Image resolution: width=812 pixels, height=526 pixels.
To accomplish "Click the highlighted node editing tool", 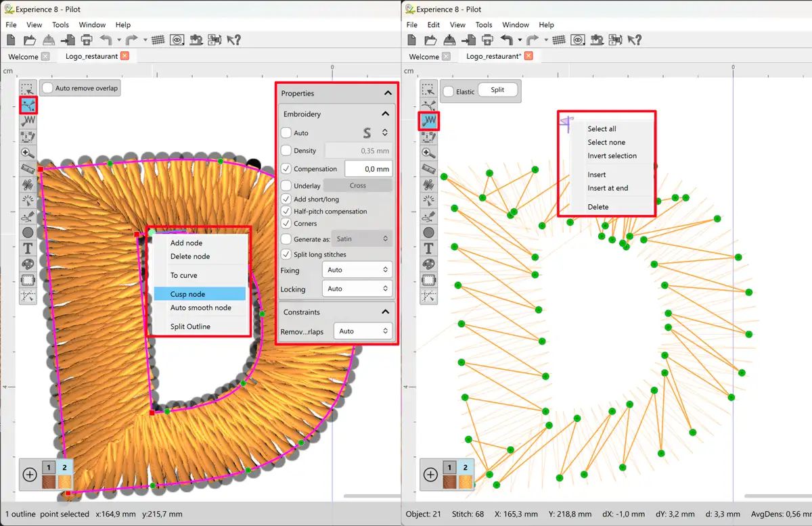I will [x=28, y=105].
